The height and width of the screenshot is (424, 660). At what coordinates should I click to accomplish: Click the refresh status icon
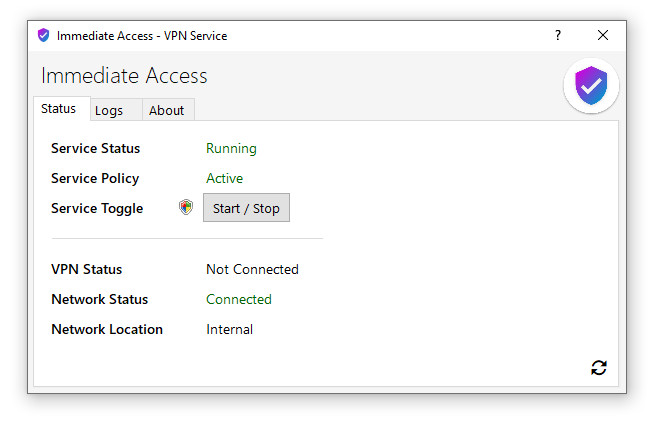(x=598, y=368)
